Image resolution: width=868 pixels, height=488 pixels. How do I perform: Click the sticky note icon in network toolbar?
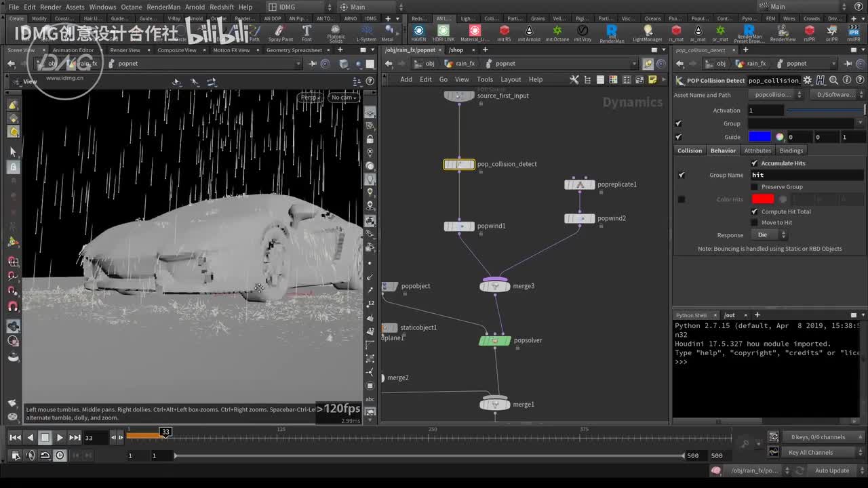coord(652,79)
